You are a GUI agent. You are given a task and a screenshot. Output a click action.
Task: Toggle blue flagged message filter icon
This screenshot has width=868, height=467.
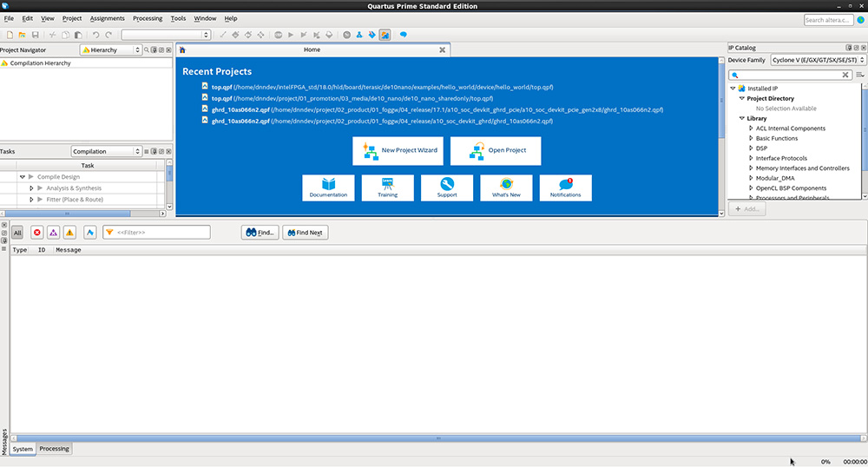90,233
